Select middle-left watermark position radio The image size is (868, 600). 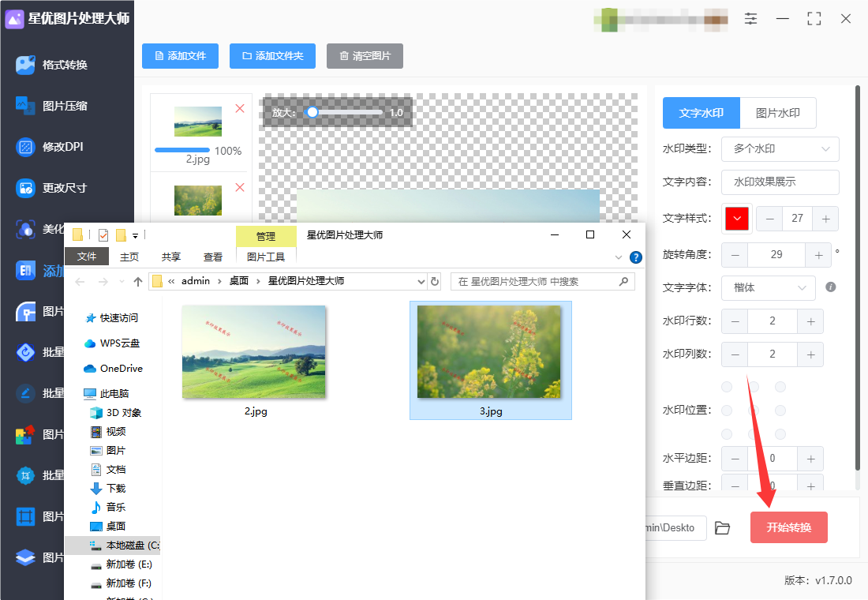click(727, 411)
